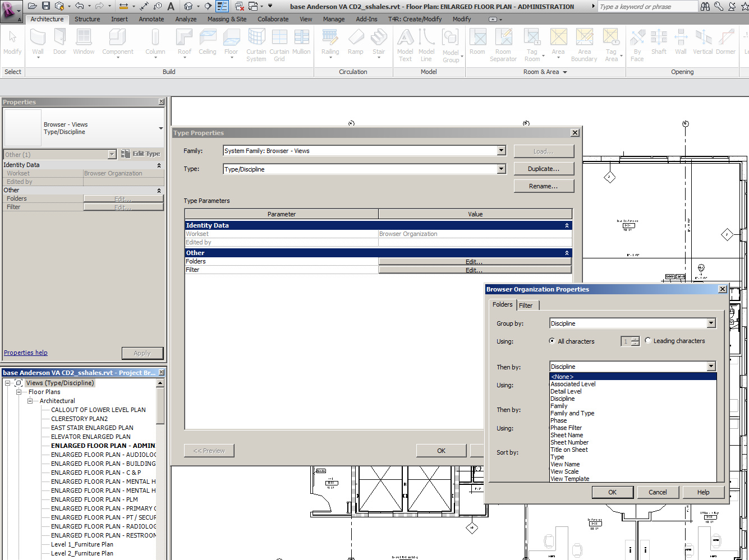Open the Massing & Site ribbon tab

point(227,18)
